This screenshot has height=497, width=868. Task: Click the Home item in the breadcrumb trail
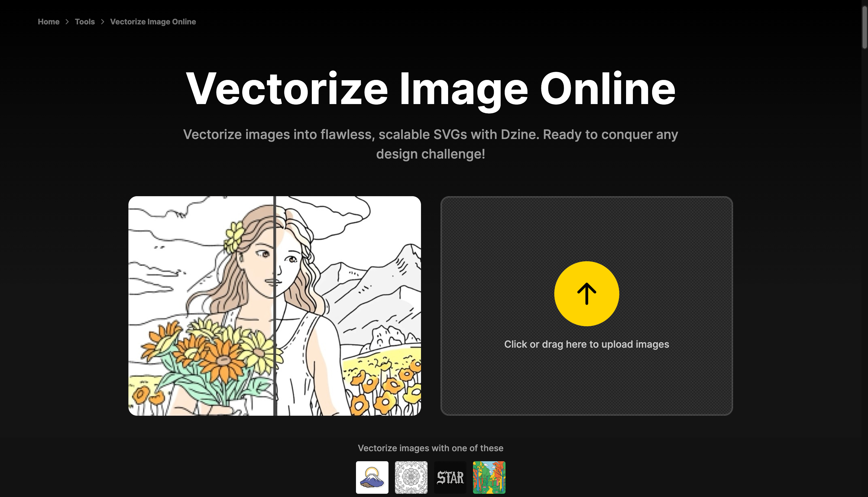tap(48, 21)
